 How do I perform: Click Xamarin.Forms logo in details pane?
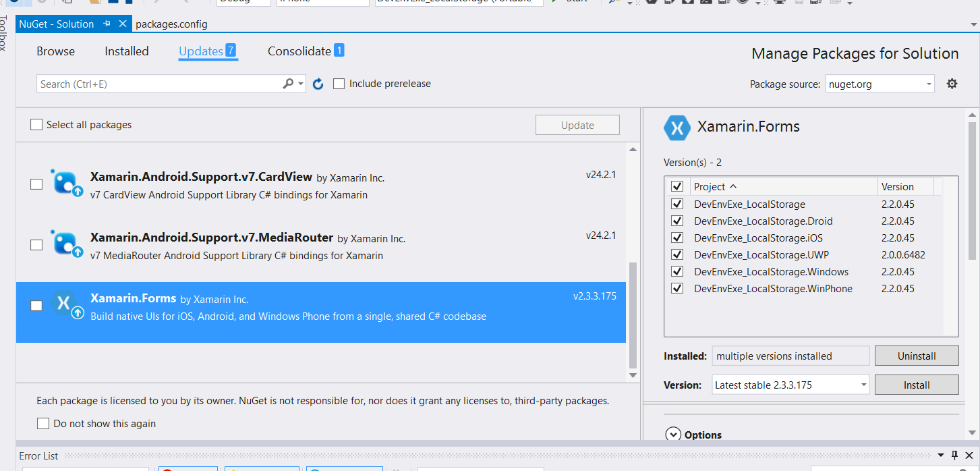pos(676,127)
